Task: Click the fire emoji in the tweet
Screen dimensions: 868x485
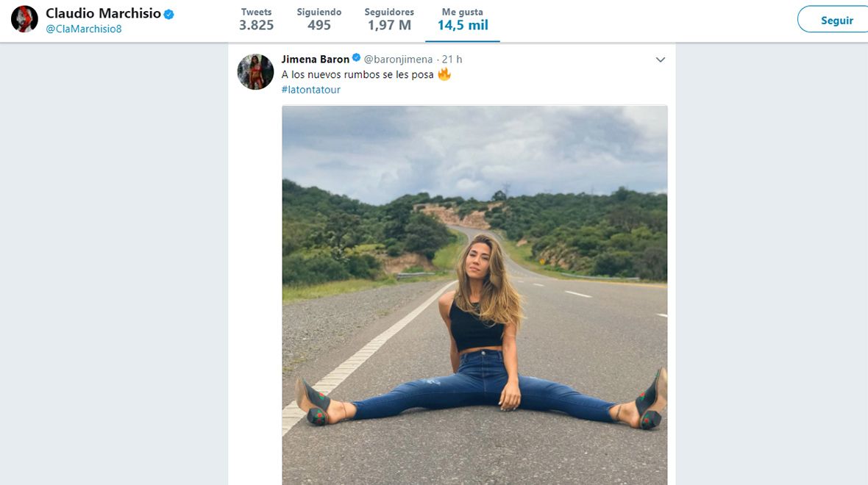Action: [444, 74]
